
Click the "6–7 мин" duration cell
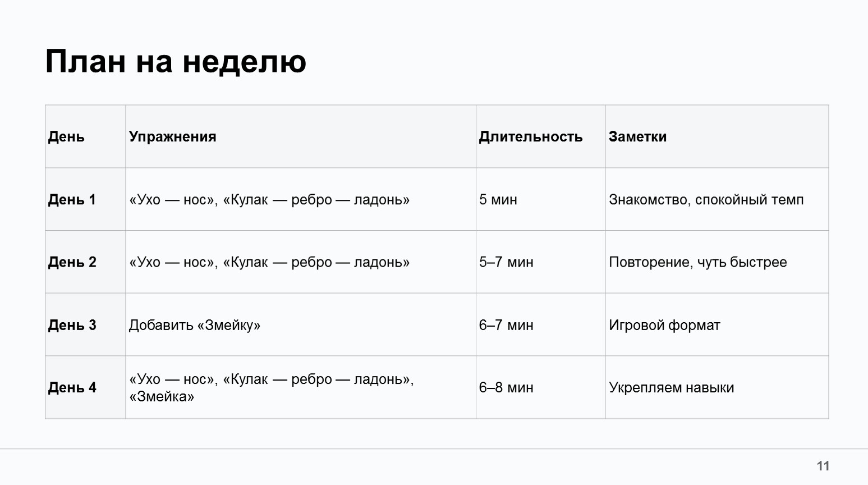[x=506, y=325]
